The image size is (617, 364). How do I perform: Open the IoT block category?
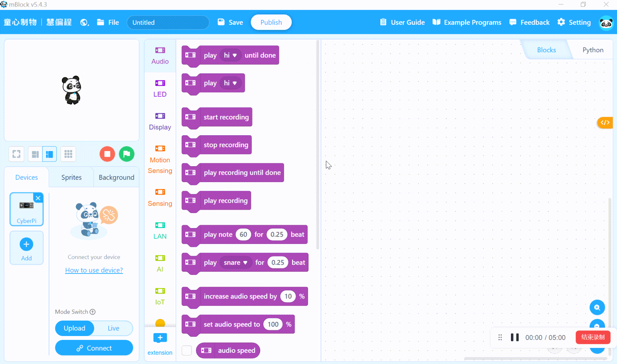click(x=160, y=296)
